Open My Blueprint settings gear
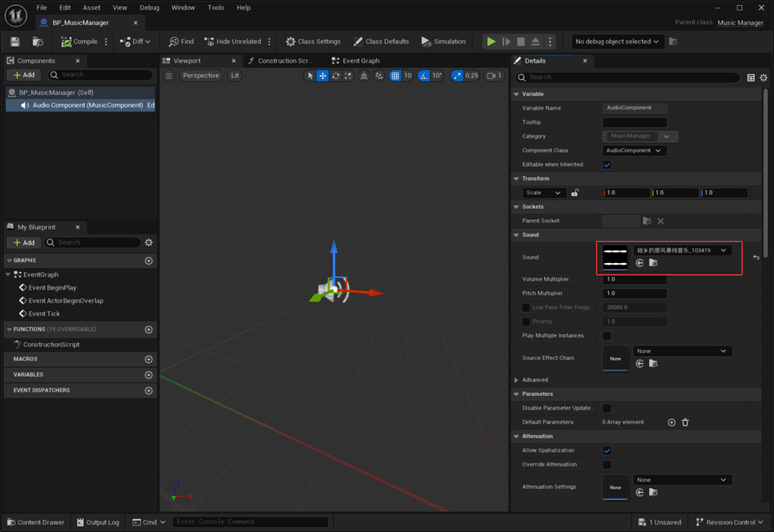774x532 pixels. tap(149, 243)
